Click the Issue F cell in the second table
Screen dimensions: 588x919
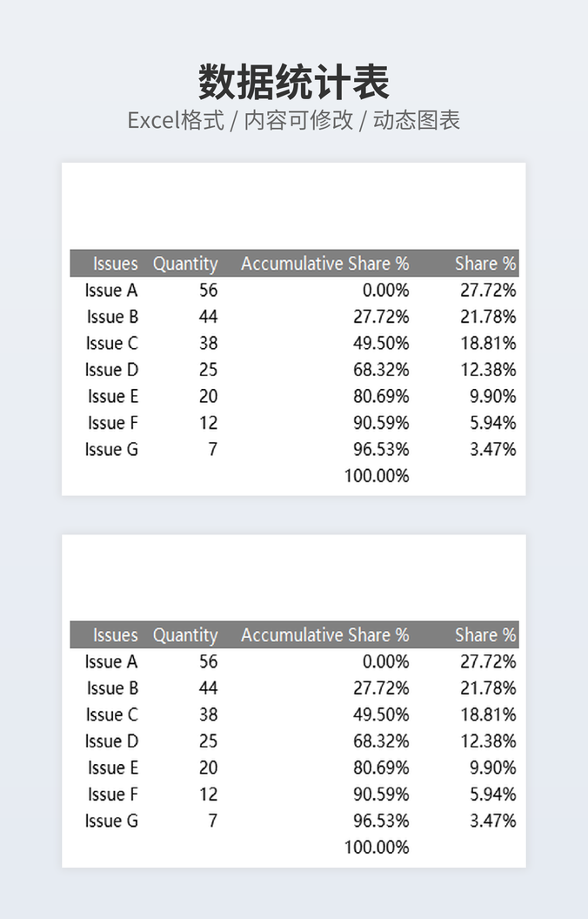click(x=112, y=795)
